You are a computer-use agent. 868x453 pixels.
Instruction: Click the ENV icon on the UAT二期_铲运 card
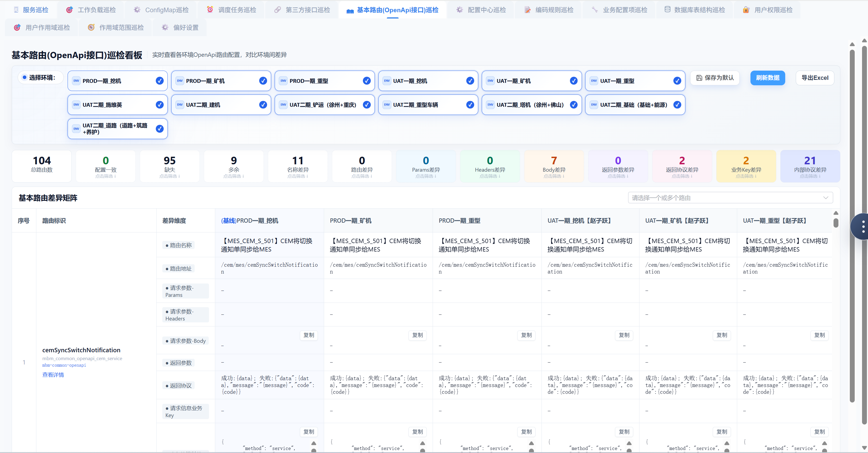(x=283, y=105)
